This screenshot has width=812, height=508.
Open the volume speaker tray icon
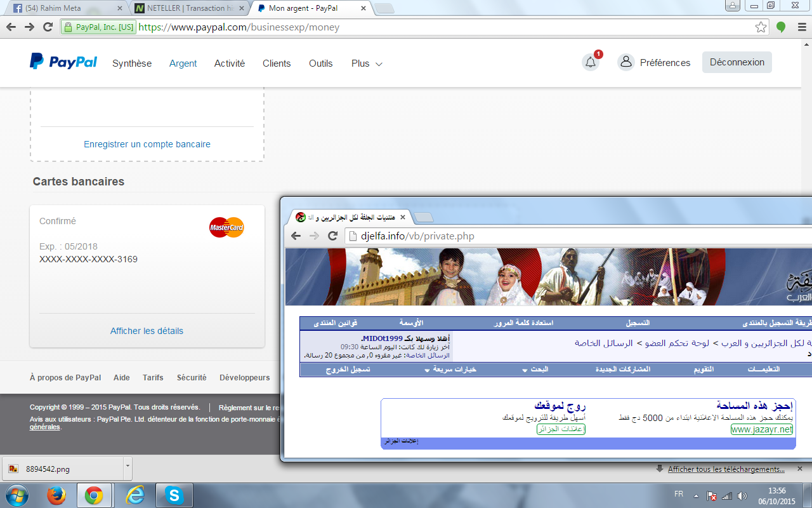[742, 495]
